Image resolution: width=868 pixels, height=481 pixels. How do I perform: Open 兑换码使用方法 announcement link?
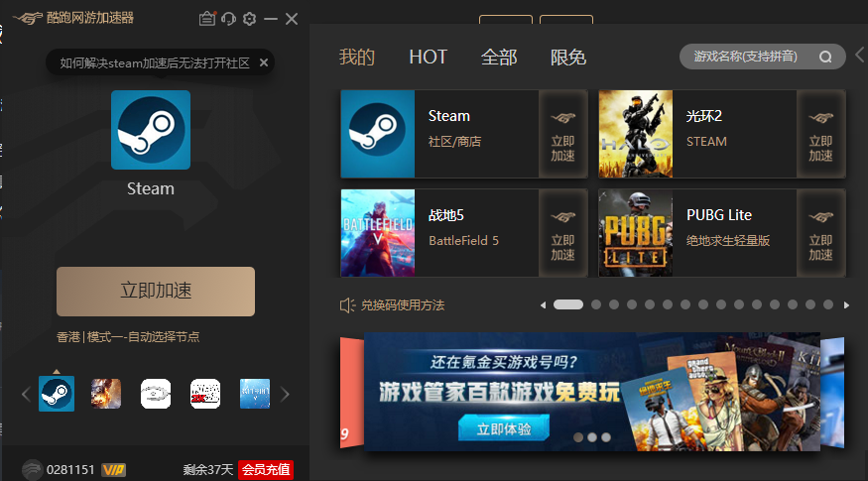[x=403, y=305]
